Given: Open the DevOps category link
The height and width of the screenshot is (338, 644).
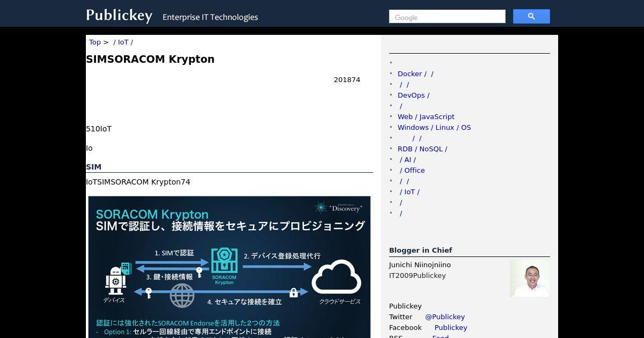Looking at the screenshot, I should click(413, 95).
